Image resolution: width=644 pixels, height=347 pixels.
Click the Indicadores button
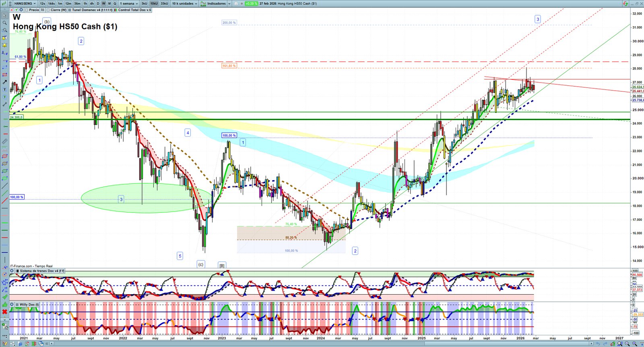[x=214, y=4]
